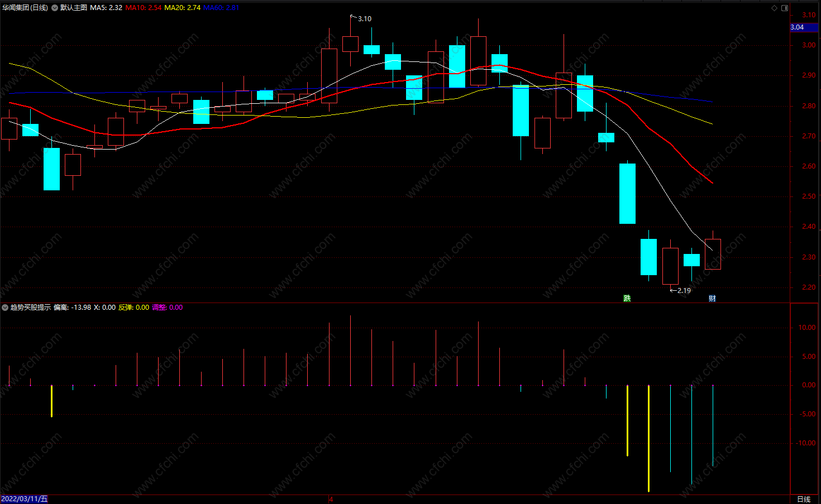
Task: Open the main chart indicator dropdown arrow
Action: [54, 8]
